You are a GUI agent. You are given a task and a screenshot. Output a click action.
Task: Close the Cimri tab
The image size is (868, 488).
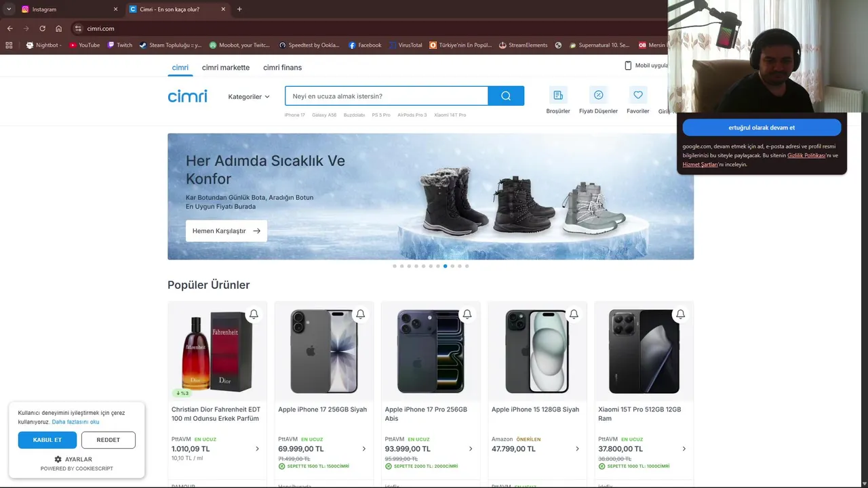(x=223, y=9)
